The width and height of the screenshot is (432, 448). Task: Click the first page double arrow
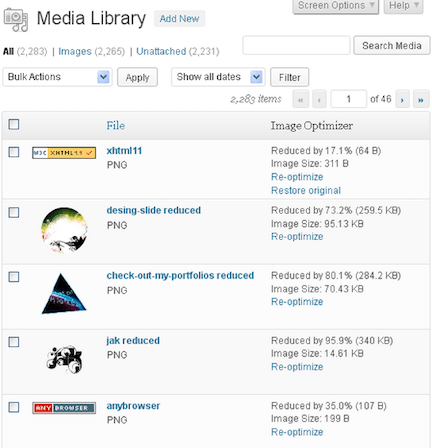coord(301,99)
